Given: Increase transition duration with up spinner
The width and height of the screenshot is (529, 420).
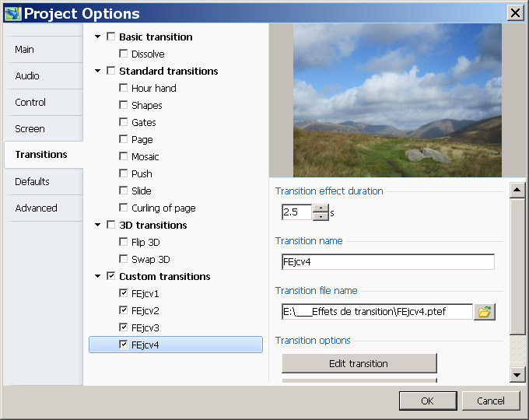Looking at the screenshot, I should click(x=321, y=208).
